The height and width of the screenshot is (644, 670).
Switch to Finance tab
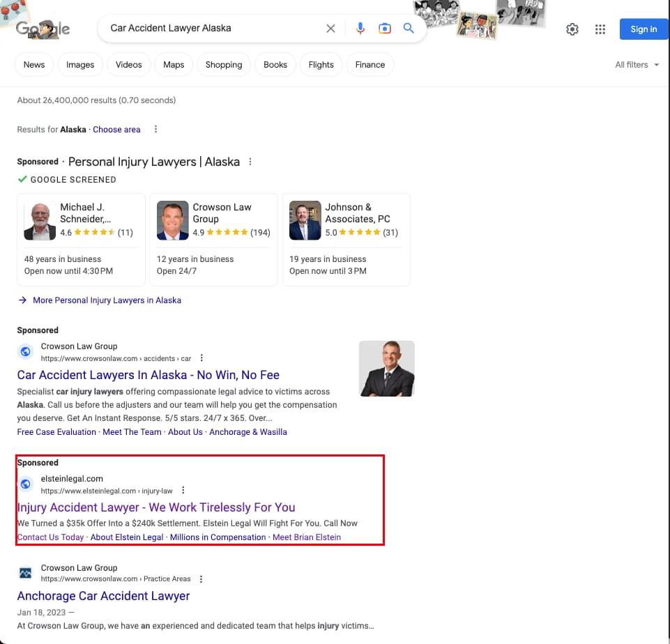pyautogui.click(x=370, y=65)
